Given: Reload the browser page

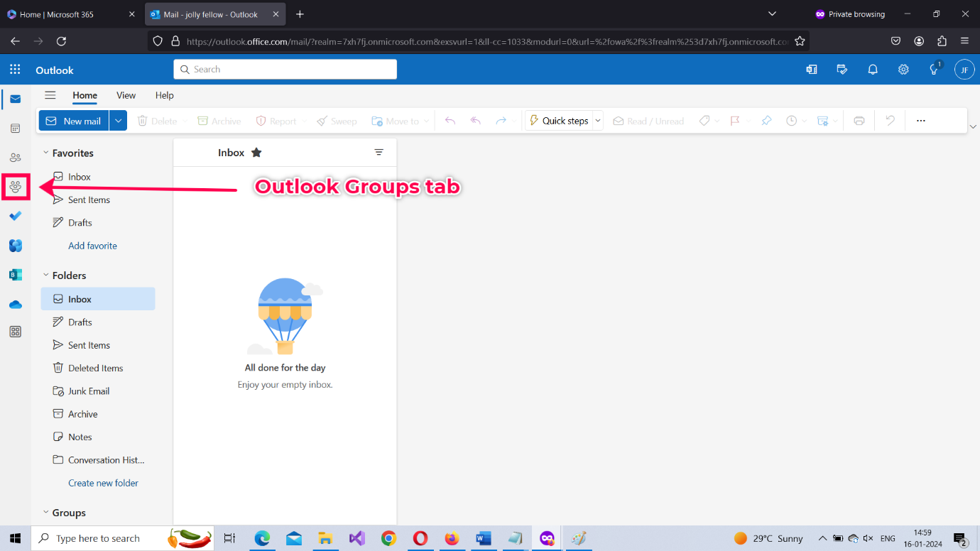Looking at the screenshot, I should (x=61, y=41).
